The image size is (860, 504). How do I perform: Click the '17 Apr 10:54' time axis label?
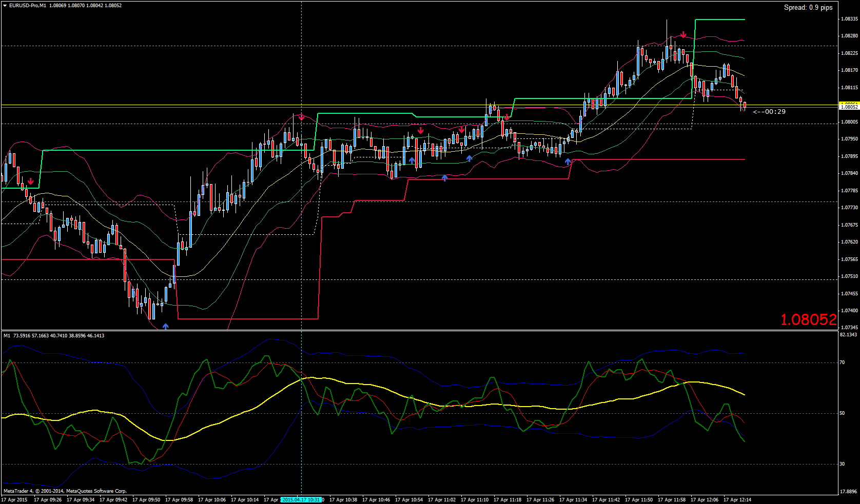coord(409,500)
